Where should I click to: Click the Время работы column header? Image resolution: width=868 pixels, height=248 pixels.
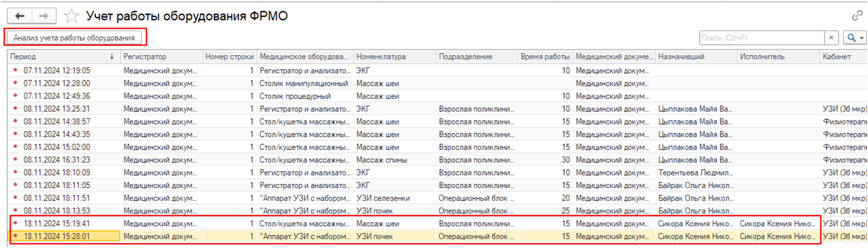(545, 57)
